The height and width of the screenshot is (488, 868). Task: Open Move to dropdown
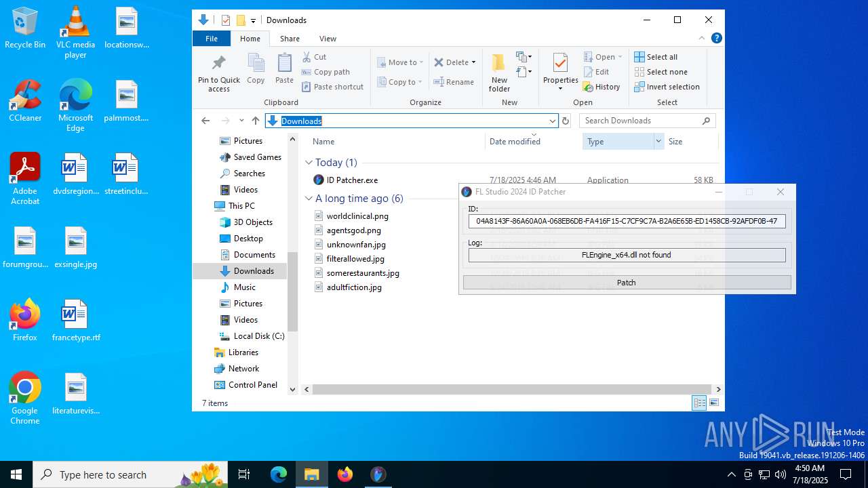pyautogui.click(x=400, y=62)
